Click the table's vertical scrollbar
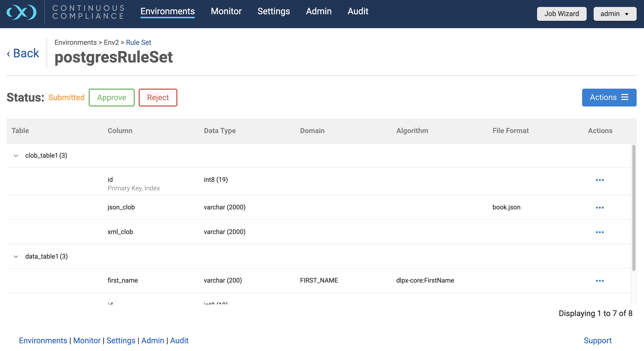The height and width of the screenshot is (351, 644). (633, 207)
